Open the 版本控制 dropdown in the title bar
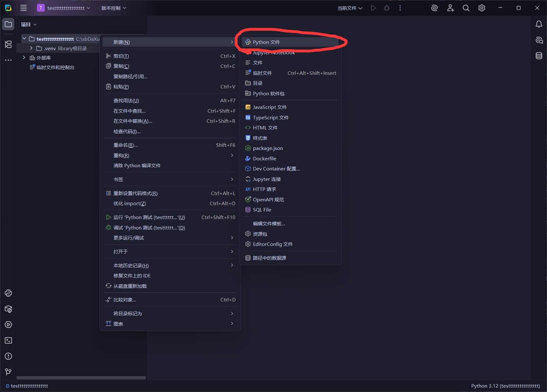547x392 pixels. pos(113,8)
